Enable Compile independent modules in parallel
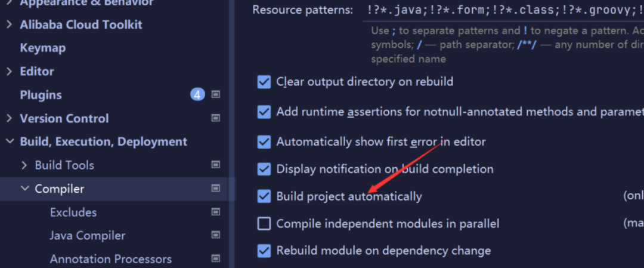The height and width of the screenshot is (268, 644). click(264, 224)
